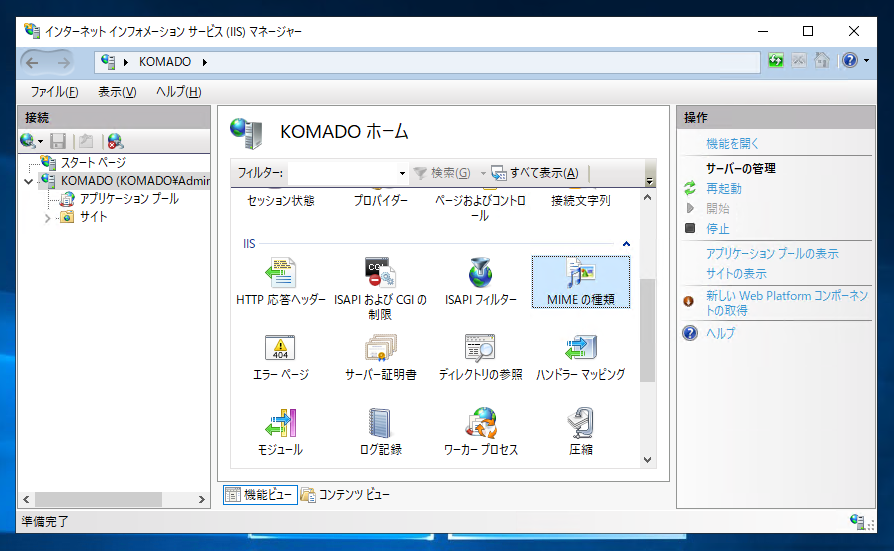
Task: Click the サイトの表示 link
Action: [736, 274]
